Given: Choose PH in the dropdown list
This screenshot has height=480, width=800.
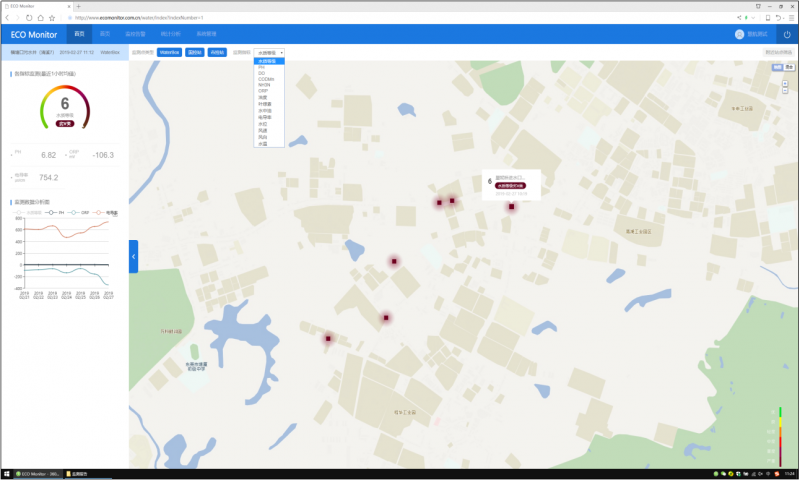Looking at the screenshot, I should pos(269,67).
